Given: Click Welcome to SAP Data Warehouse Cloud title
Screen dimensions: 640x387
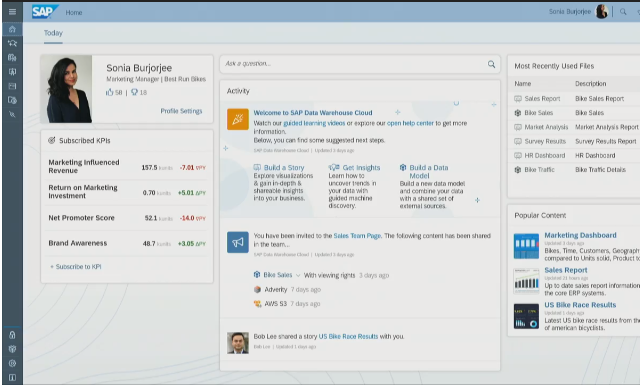Looking at the screenshot, I should (313, 113).
